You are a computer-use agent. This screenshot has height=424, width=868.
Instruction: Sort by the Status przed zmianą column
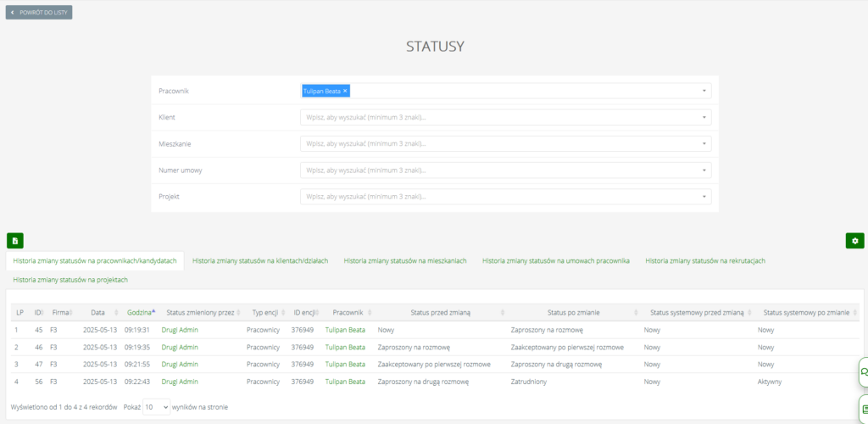(440, 312)
